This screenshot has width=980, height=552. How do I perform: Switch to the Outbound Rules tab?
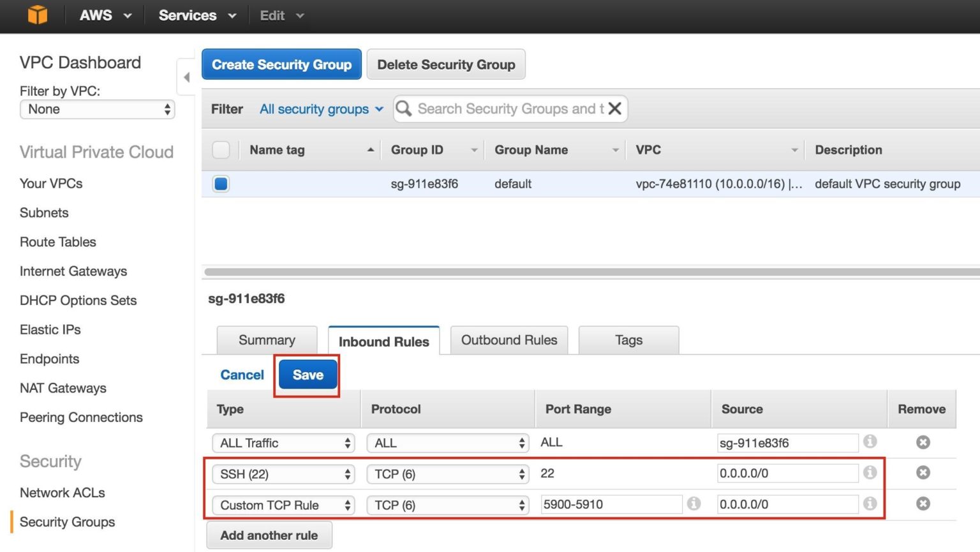tap(509, 340)
